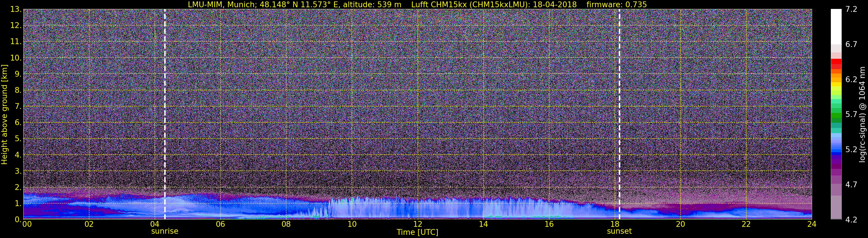The height and width of the screenshot is (238, 868).
Task: Click the '18' time tick label
Action: (614, 224)
